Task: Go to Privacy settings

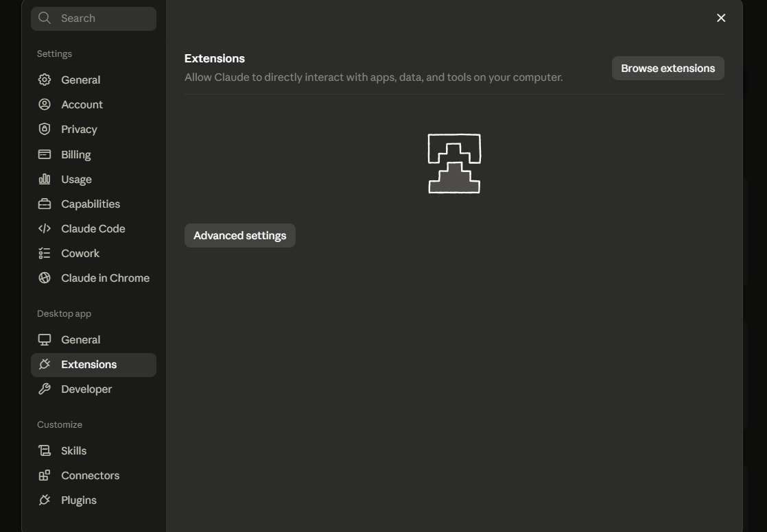Action: [93, 129]
